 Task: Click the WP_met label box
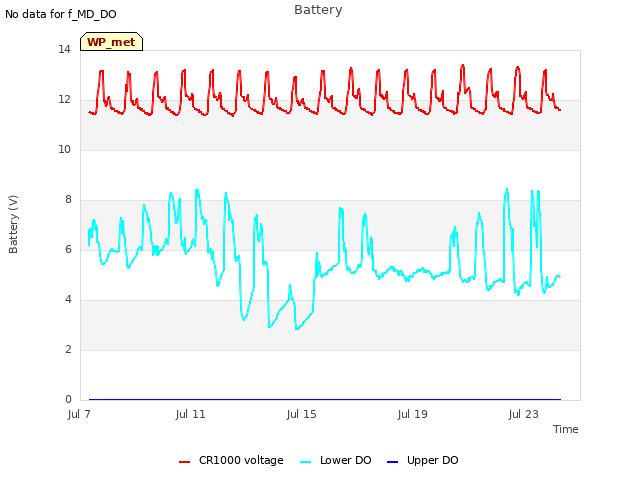coord(111,42)
